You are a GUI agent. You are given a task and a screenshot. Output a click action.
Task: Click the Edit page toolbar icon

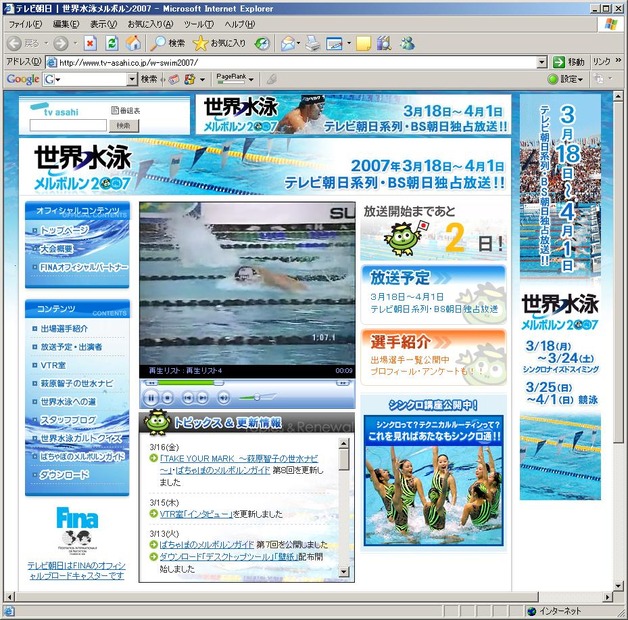point(334,43)
